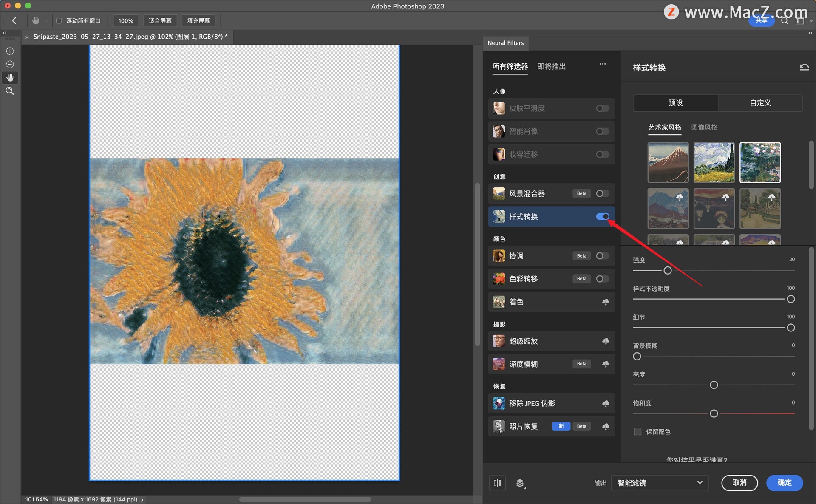Toggle the 皮肤平滑度 filter switch
Image resolution: width=816 pixels, height=504 pixels.
pyautogui.click(x=603, y=108)
